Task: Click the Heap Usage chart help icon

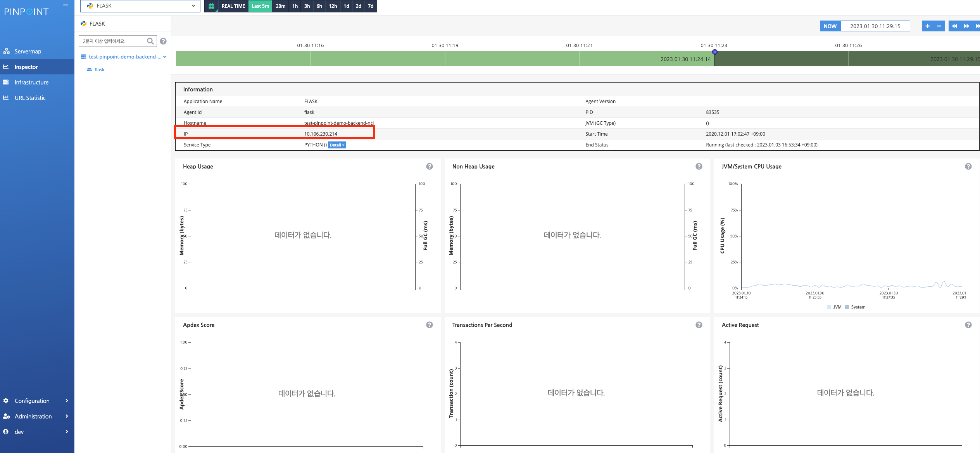Action: 429,166
